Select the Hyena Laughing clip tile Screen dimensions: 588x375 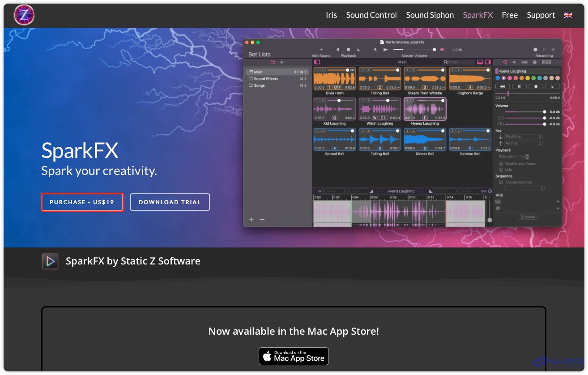tap(425, 109)
